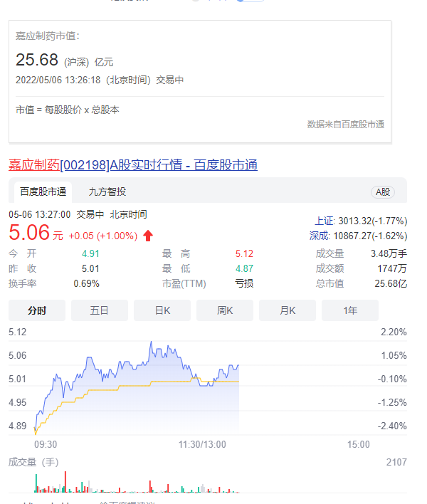The height and width of the screenshot is (504, 427).
Task: Click the 最低 value 4.87
Action: 244,268
